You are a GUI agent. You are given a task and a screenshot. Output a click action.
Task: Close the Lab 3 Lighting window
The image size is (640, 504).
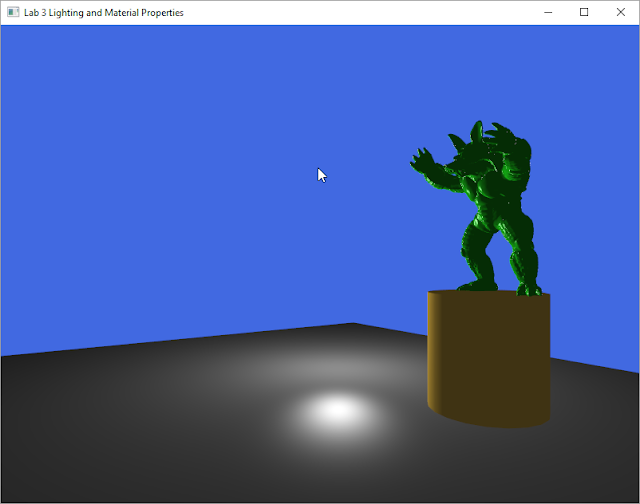point(620,12)
